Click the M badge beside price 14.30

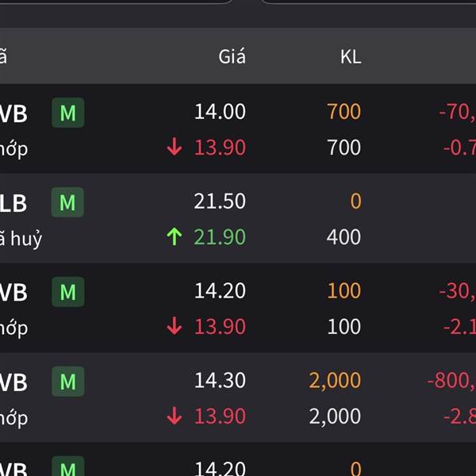coord(68,382)
